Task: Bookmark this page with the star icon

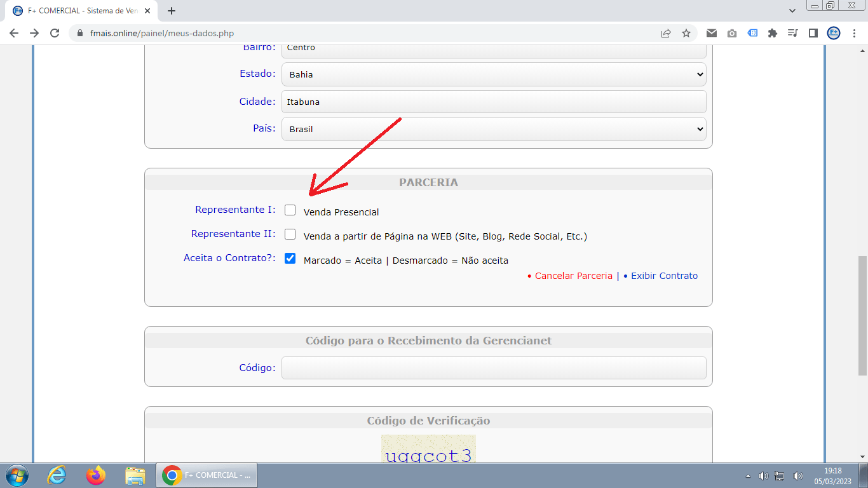Action: (x=686, y=33)
